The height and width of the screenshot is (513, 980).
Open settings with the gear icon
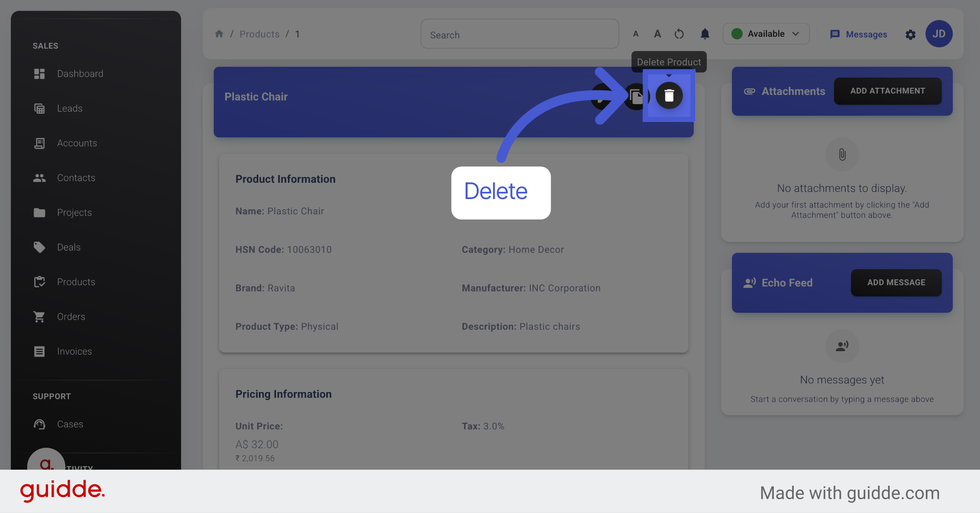[911, 35]
